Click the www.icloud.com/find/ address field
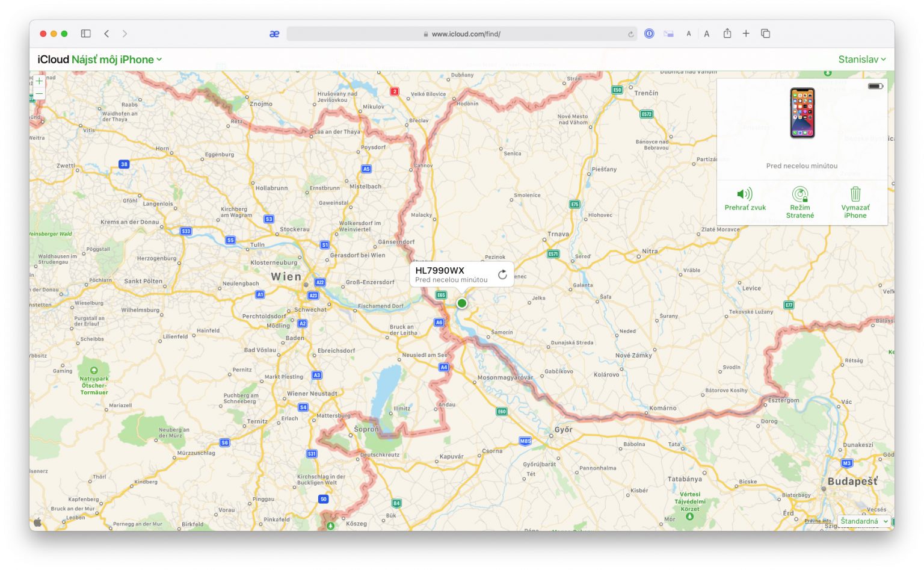The image size is (924, 570). pos(461,34)
